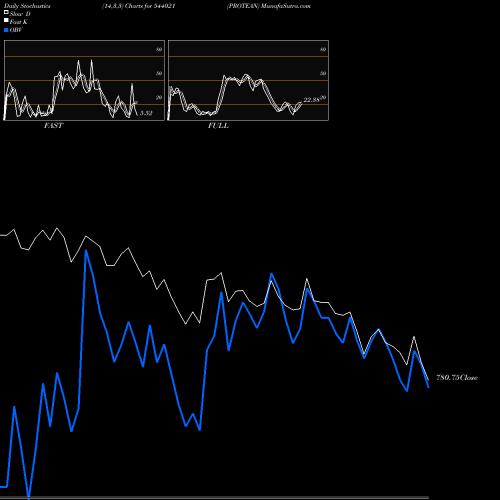This screenshot has width=500, height=500.
Task: Click the '22.38' value in the FULL chart
Action: (311, 99)
